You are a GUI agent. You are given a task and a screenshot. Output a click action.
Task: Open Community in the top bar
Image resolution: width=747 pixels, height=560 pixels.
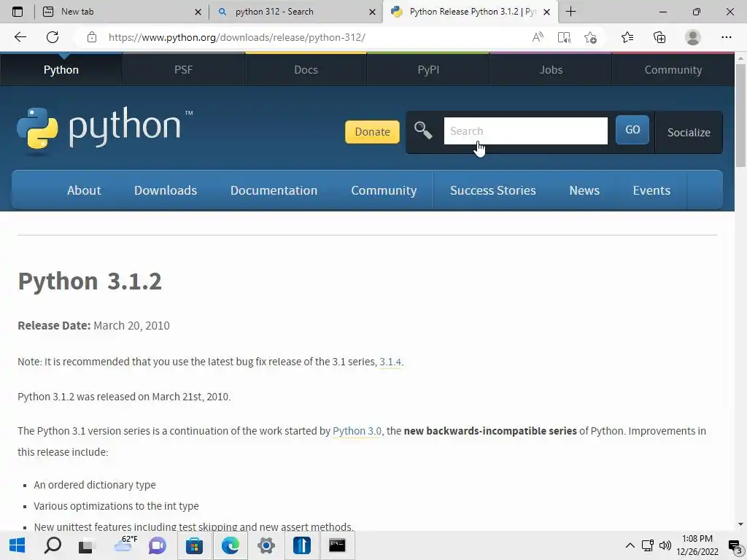click(673, 69)
